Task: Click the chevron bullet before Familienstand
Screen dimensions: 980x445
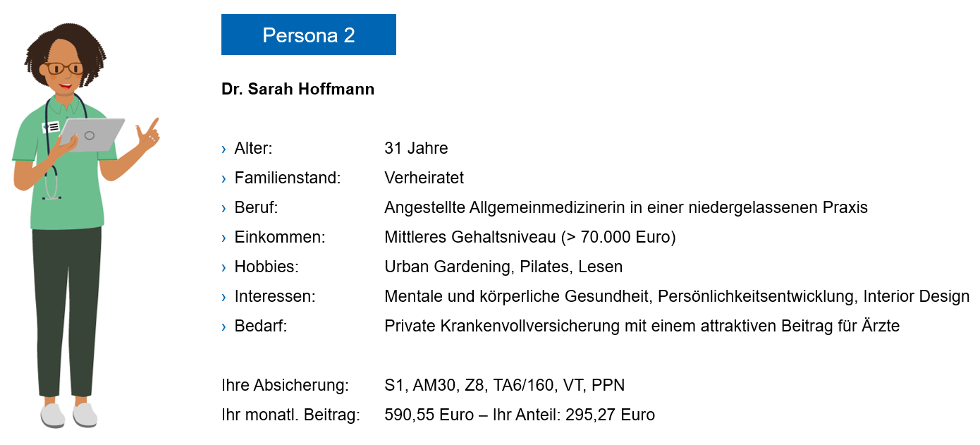Action: pos(224,178)
